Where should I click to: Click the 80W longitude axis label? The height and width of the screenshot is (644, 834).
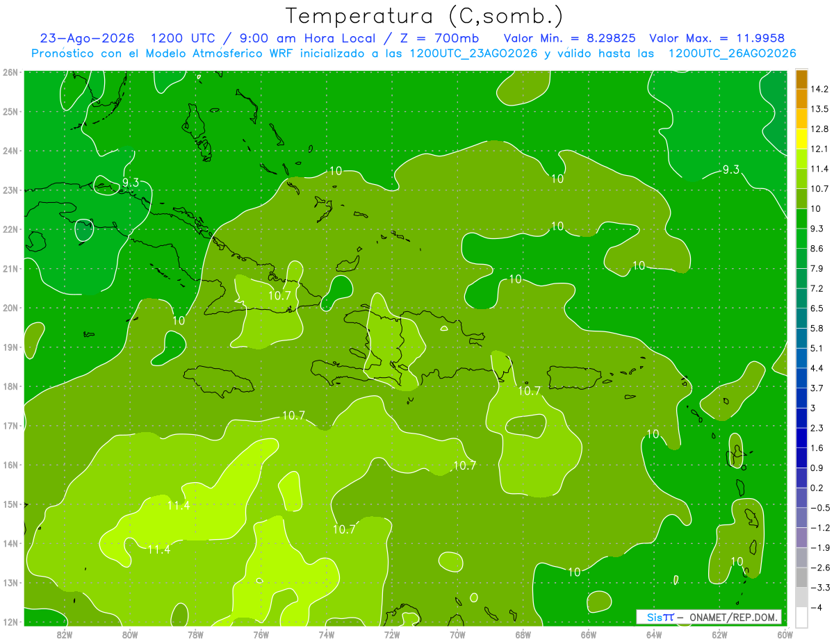(129, 634)
